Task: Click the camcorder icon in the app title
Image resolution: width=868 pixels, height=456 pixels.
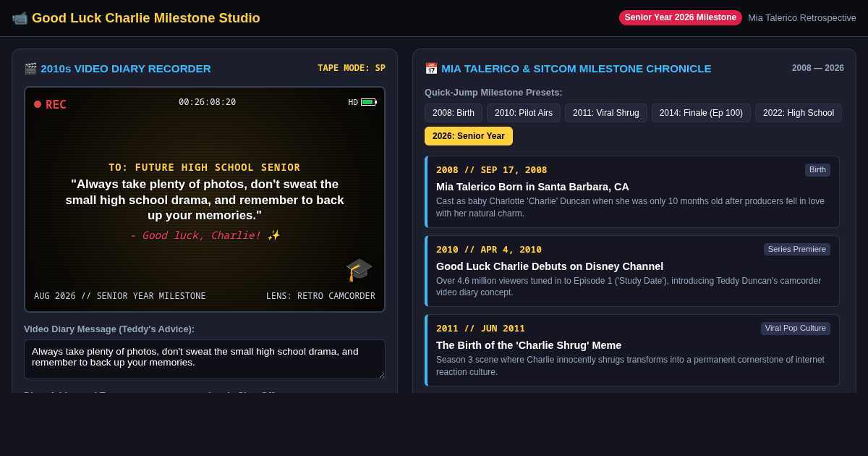Action: tap(20, 18)
